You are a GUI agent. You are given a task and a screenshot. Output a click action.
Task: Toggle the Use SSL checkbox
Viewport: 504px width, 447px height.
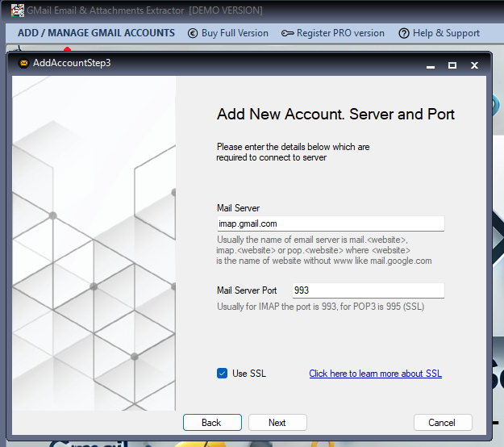pos(222,374)
